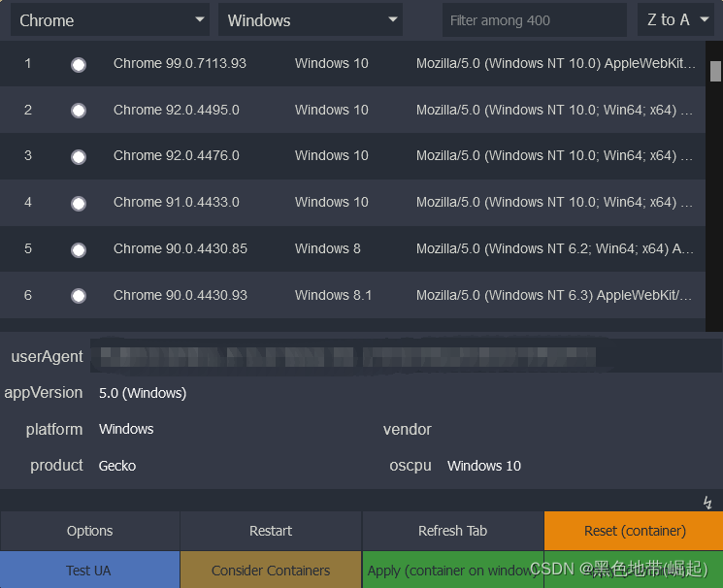Click the text Chrome 90.0.4430.93

pyautogui.click(x=181, y=295)
